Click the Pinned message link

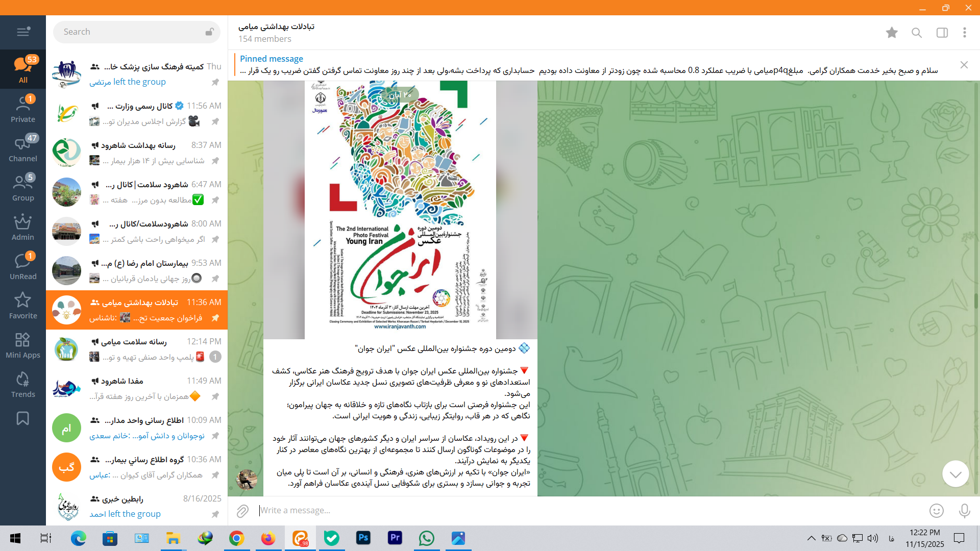click(x=271, y=59)
